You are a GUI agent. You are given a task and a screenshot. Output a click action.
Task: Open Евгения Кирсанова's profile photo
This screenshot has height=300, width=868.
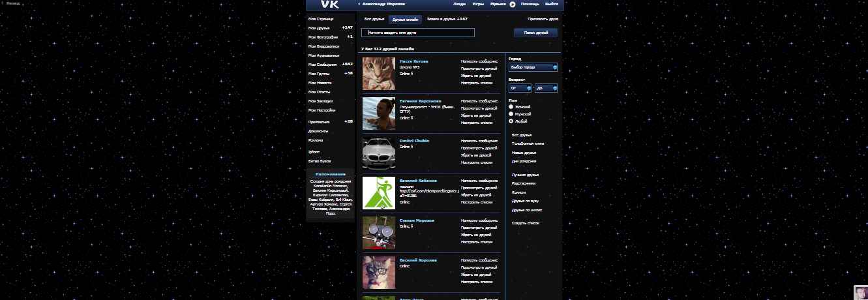pyautogui.click(x=379, y=113)
